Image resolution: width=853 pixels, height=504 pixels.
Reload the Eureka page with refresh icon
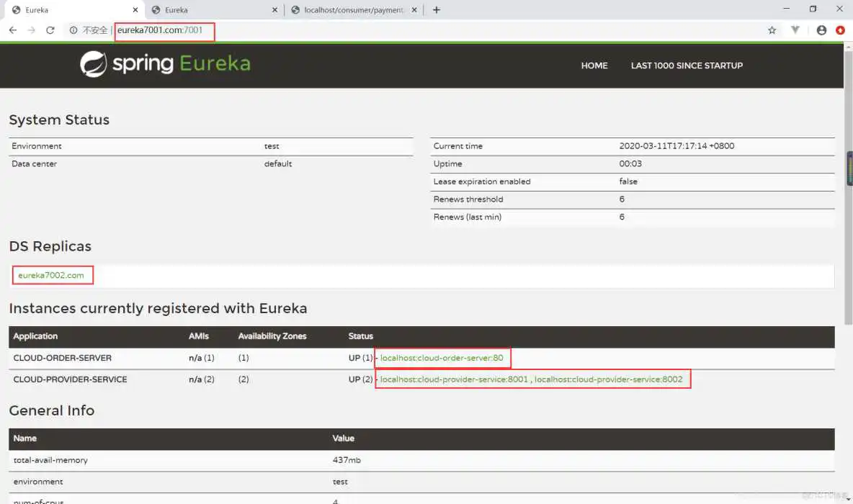(50, 30)
